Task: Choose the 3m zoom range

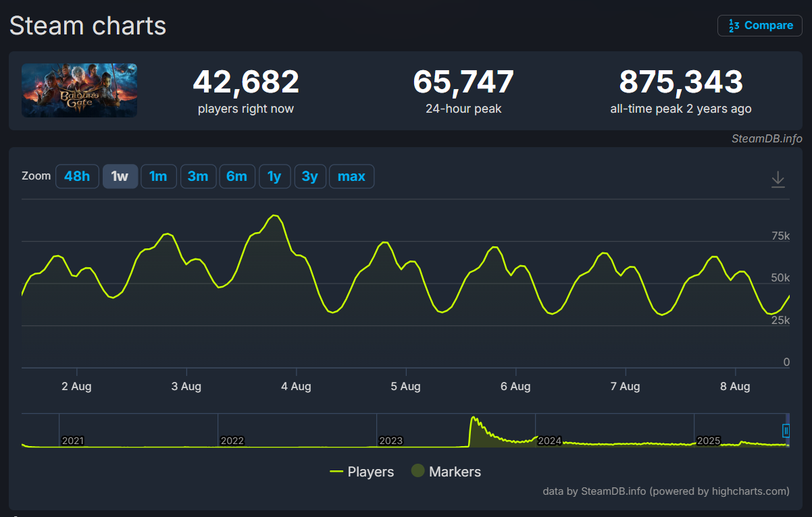Action: (x=198, y=176)
